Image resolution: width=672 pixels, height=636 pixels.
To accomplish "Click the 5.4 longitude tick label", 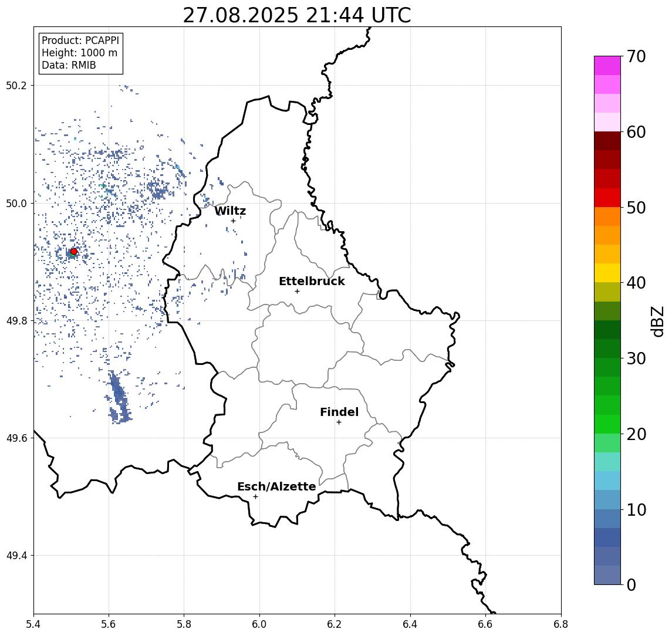I will click(34, 624).
